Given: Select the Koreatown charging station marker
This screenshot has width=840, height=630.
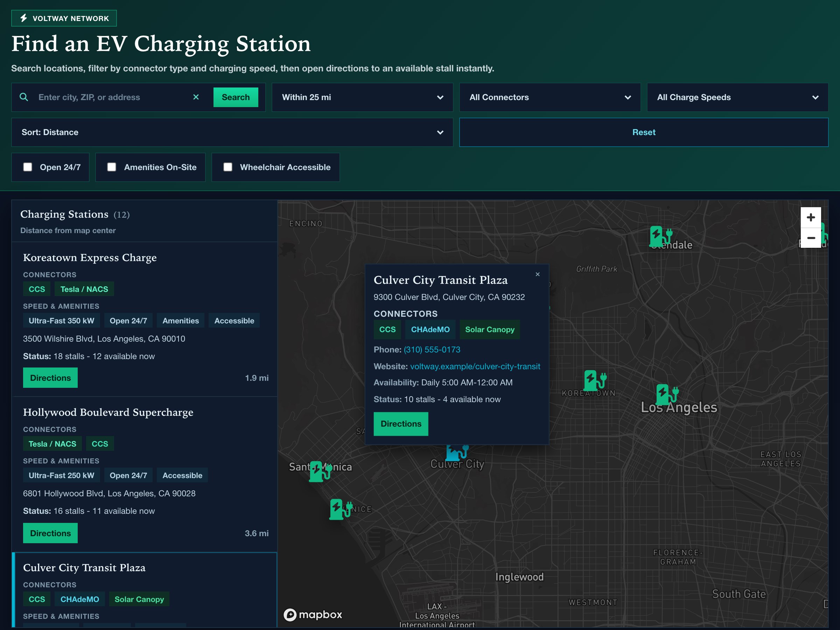Looking at the screenshot, I should [595, 380].
